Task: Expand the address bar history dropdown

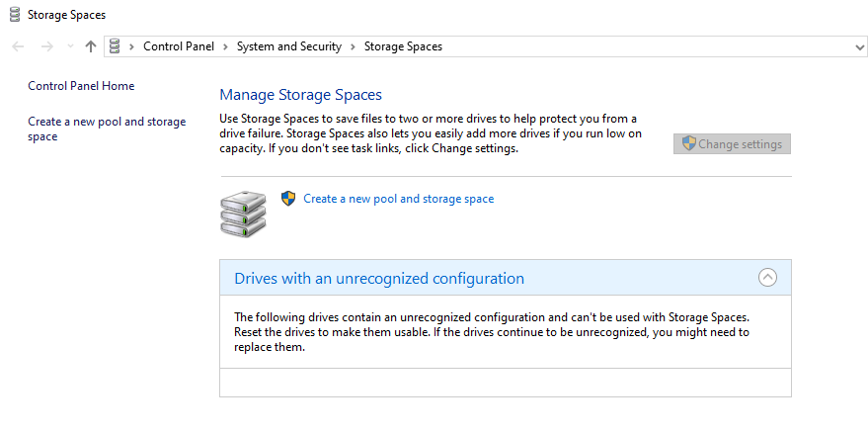Action: pos(859,46)
